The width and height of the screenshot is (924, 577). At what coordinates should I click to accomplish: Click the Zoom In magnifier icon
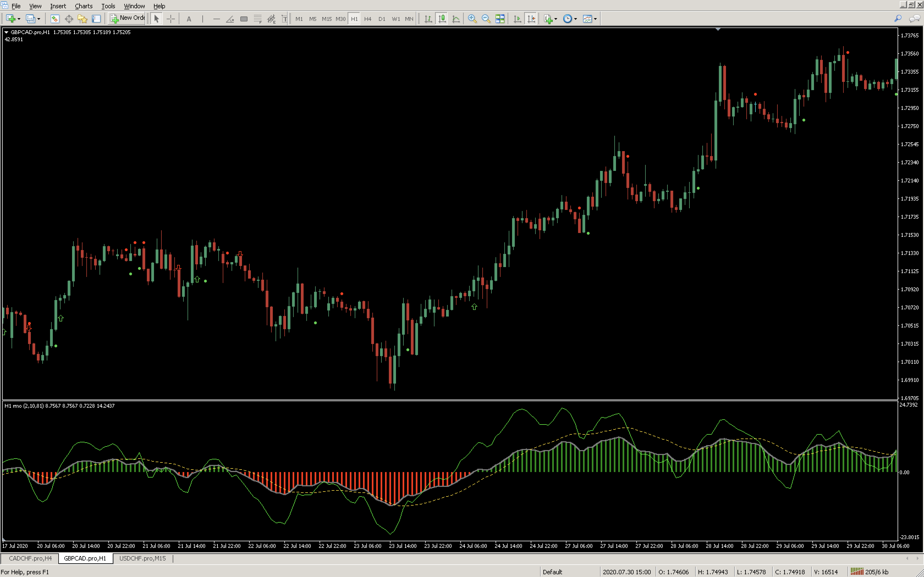(x=472, y=19)
